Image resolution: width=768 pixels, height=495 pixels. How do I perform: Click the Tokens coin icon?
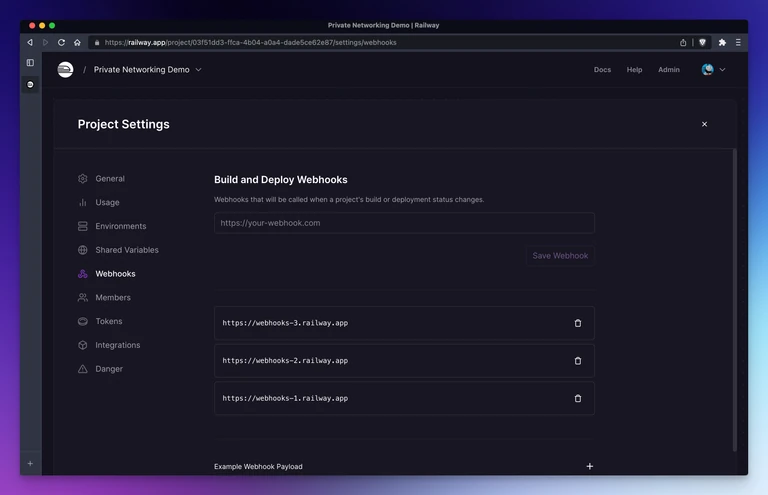click(83, 321)
